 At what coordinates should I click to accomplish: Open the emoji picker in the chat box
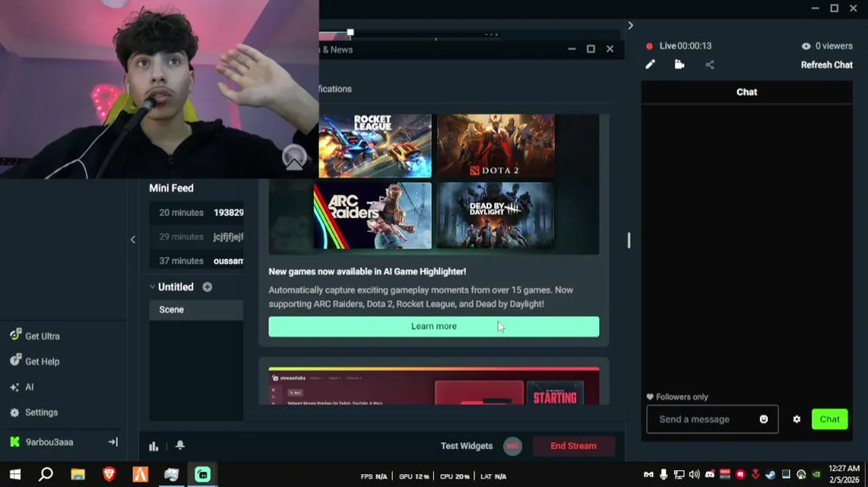pyautogui.click(x=764, y=419)
